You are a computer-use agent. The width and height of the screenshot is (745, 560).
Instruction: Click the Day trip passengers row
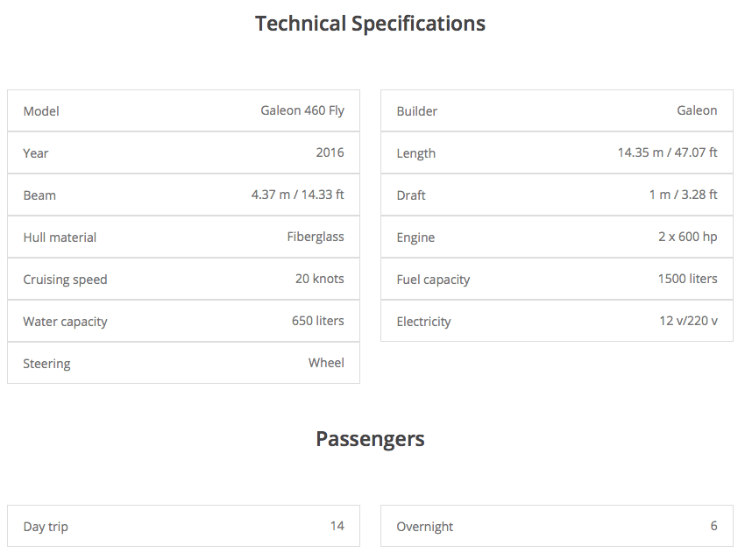point(183,526)
